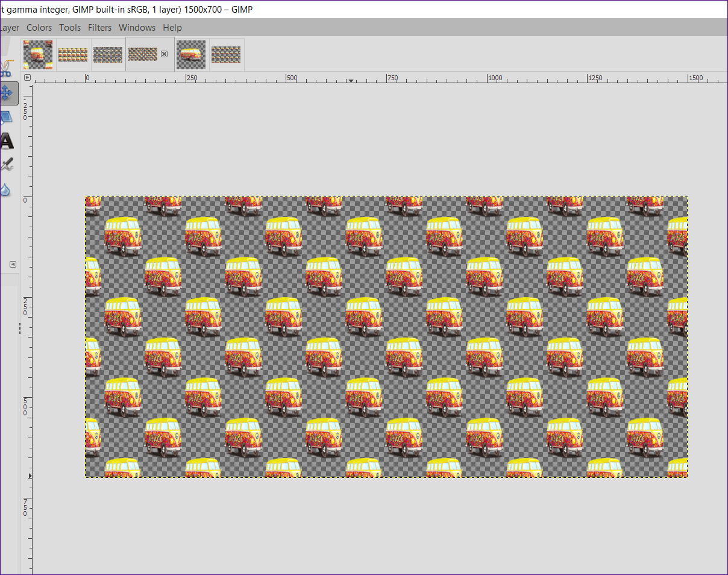
Task: Click the tiled van pattern on the canvas
Action: 386,337
